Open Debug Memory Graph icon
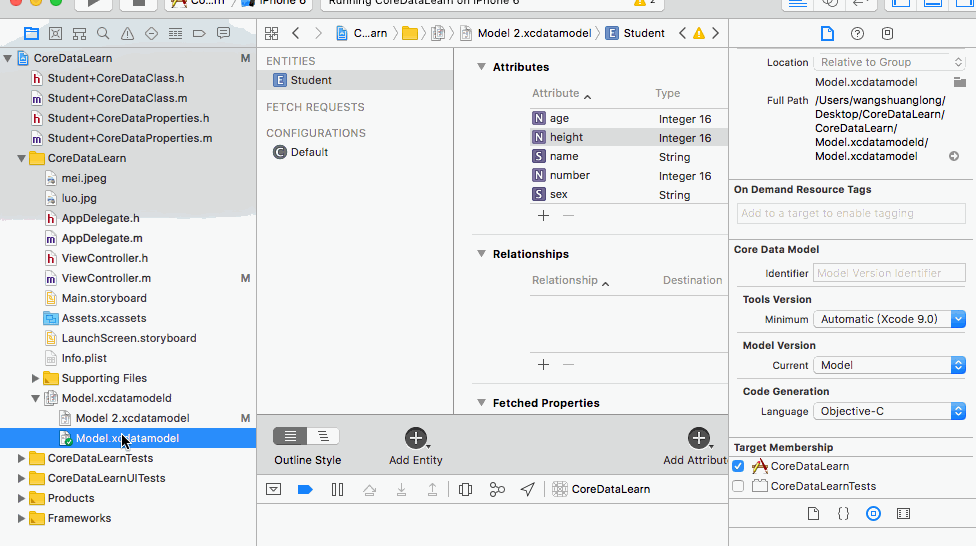 (x=497, y=489)
